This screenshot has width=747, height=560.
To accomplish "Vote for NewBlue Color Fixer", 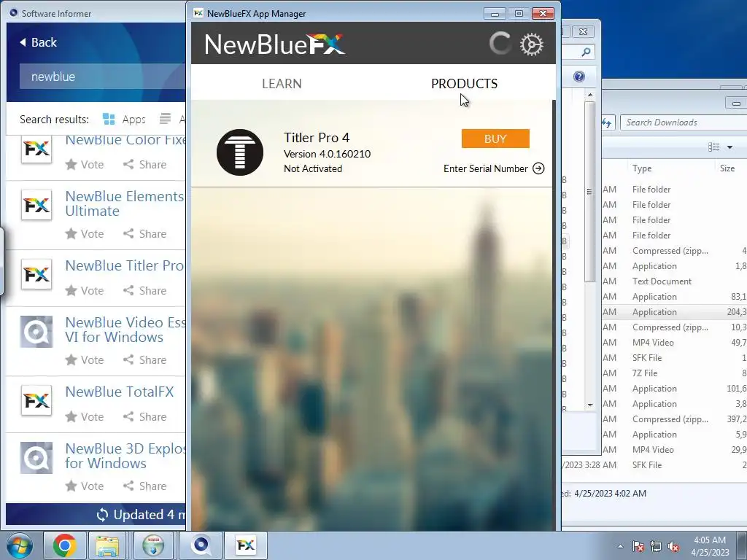I will coord(85,165).
